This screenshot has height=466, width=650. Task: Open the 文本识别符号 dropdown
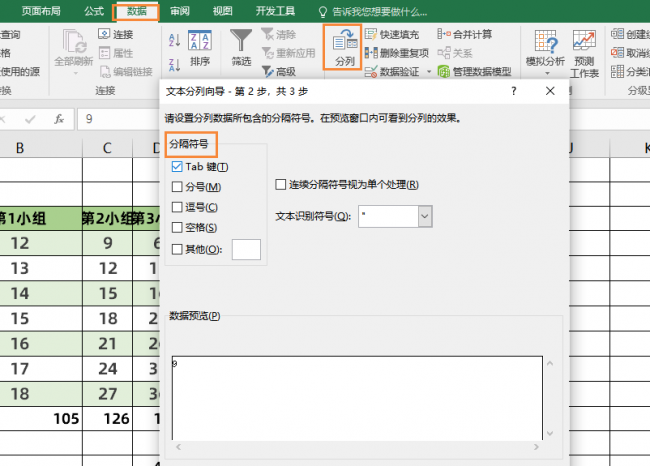pyautogui.click(x=425, y=216)
